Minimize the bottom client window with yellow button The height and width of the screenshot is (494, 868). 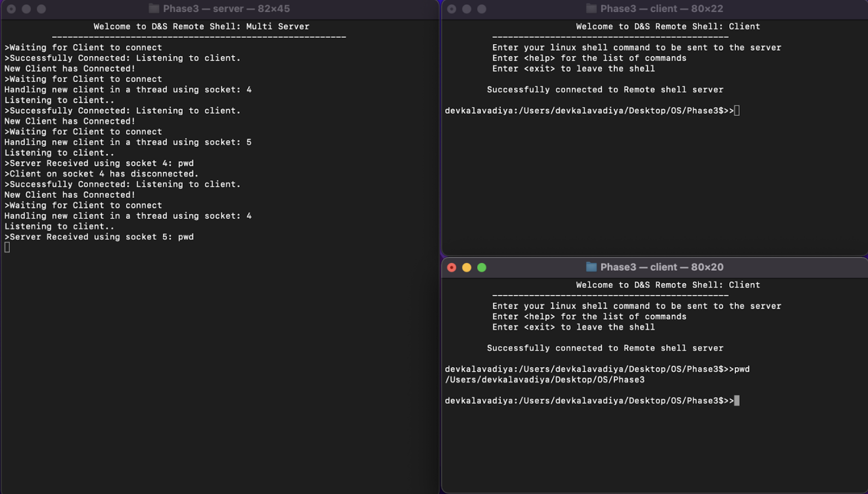coord(467,268)
